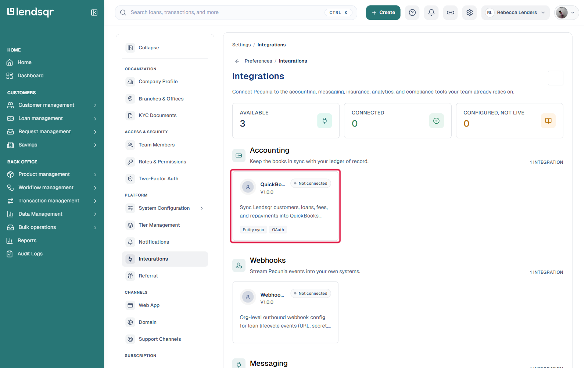Click the settings Notifications bell icon
Viewport: 588px width, 368px height.
130,242
